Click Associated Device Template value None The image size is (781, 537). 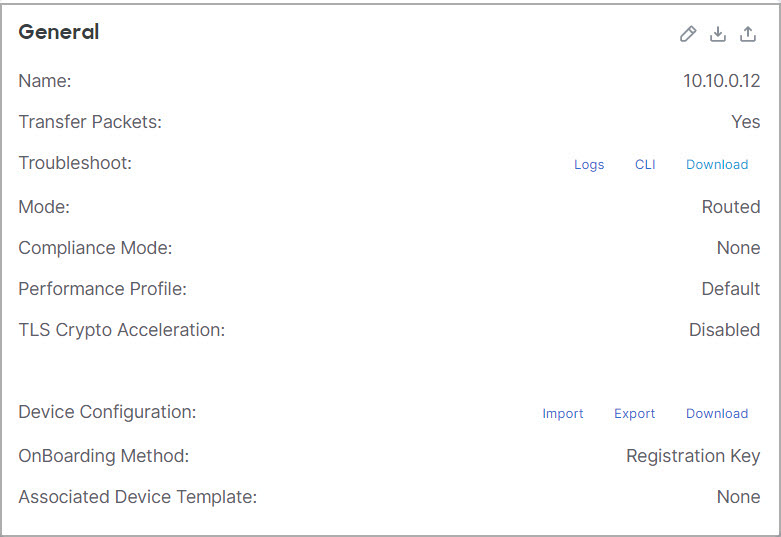click(x=738, y=497)
